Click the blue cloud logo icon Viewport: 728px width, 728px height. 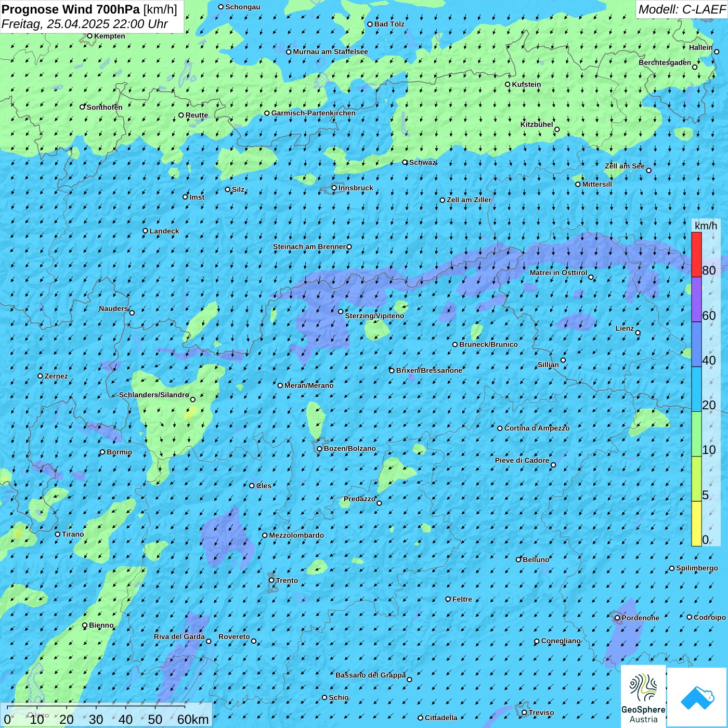click(697, 698)
